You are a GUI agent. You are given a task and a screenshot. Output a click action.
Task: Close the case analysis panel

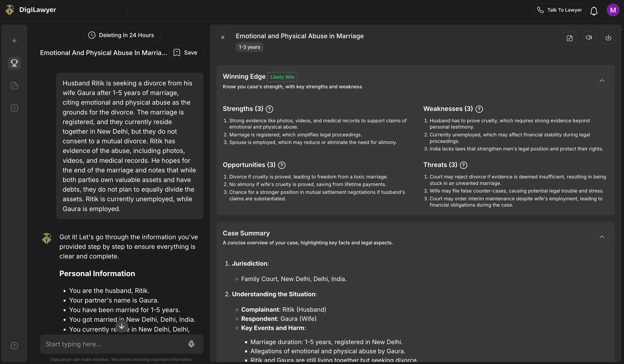point(223,37)
